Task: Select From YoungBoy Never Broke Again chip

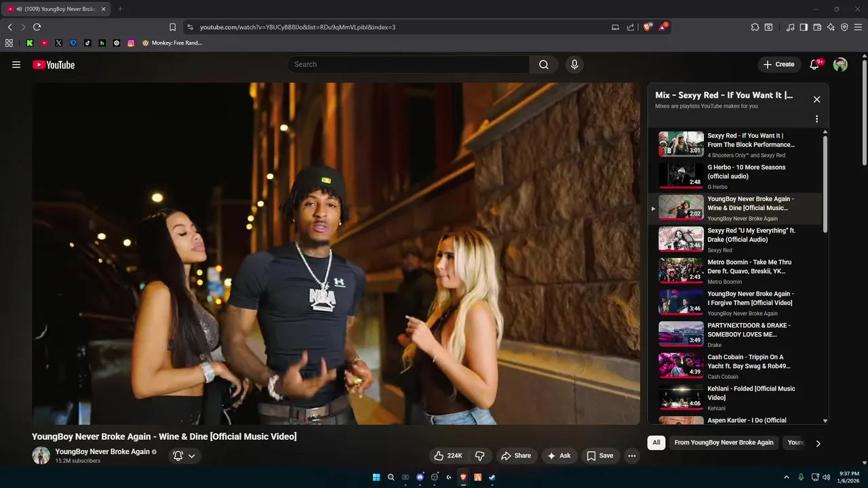Action: click(x=724, y=443)
